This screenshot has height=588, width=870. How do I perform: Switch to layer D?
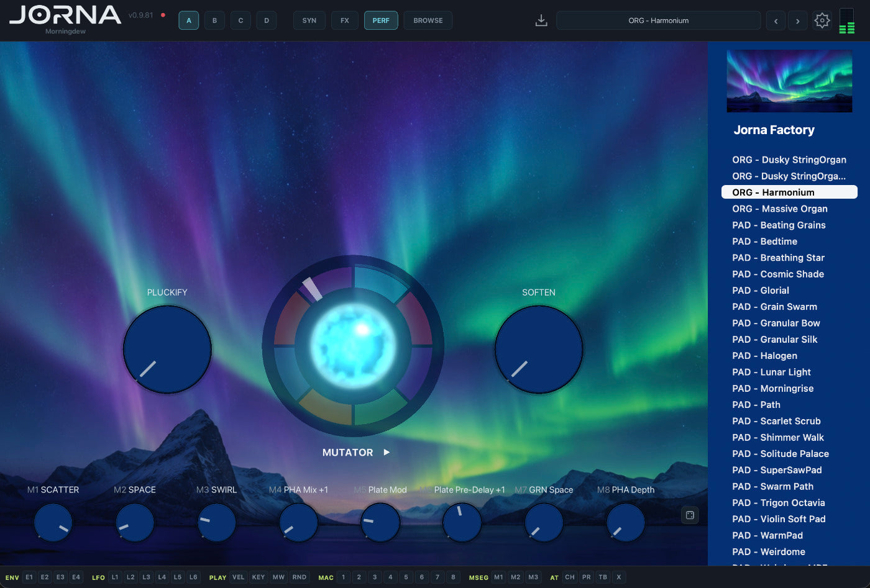coord(267,20)
